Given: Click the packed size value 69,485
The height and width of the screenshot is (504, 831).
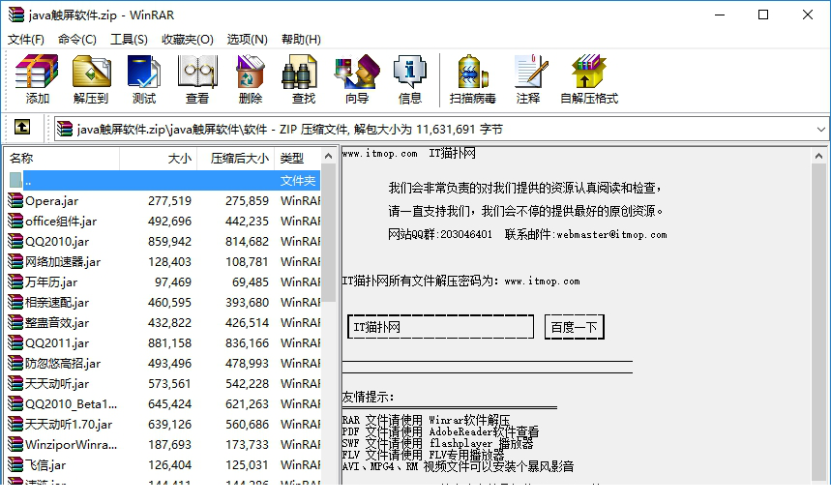Looking at the screenshot, I should tap(251, 282).
